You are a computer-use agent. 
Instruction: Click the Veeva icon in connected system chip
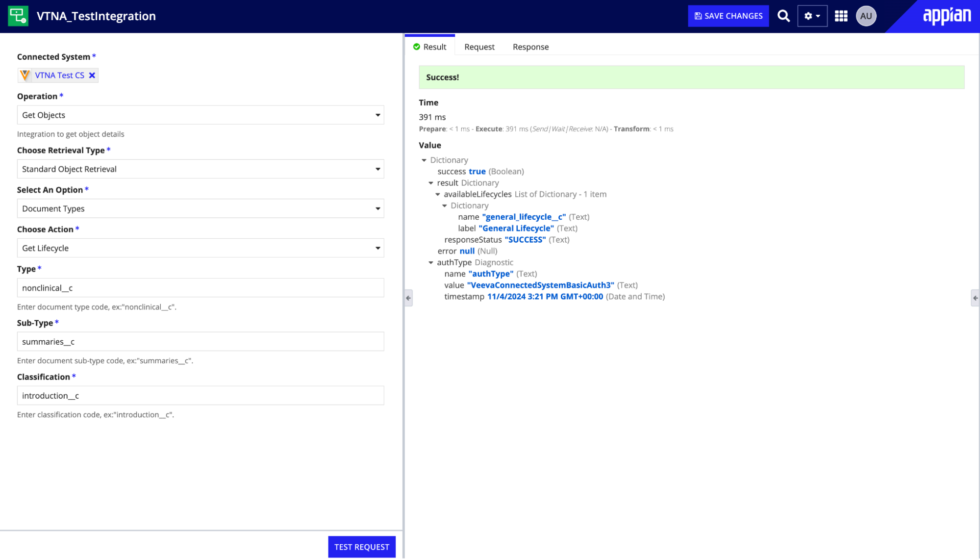(25, 75)
